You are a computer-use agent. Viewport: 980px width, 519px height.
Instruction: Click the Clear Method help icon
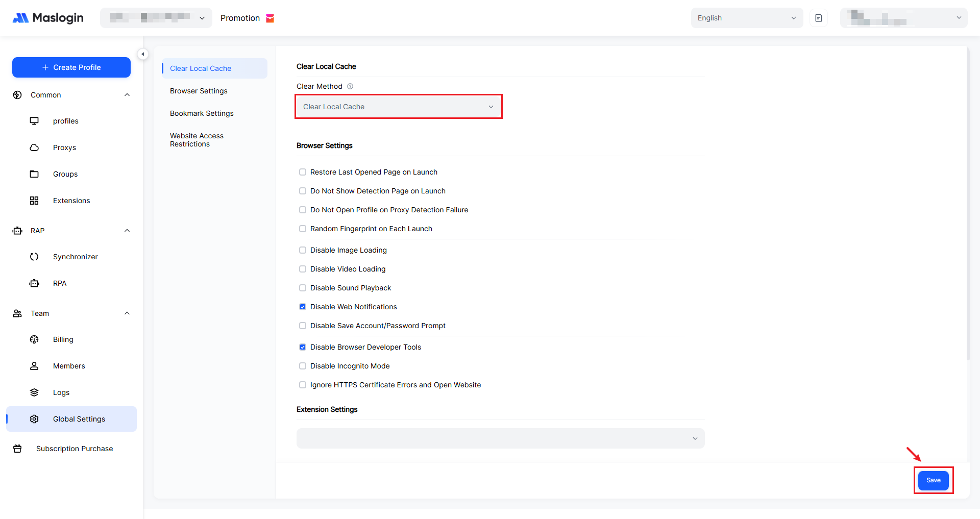[x=350, y=86]
